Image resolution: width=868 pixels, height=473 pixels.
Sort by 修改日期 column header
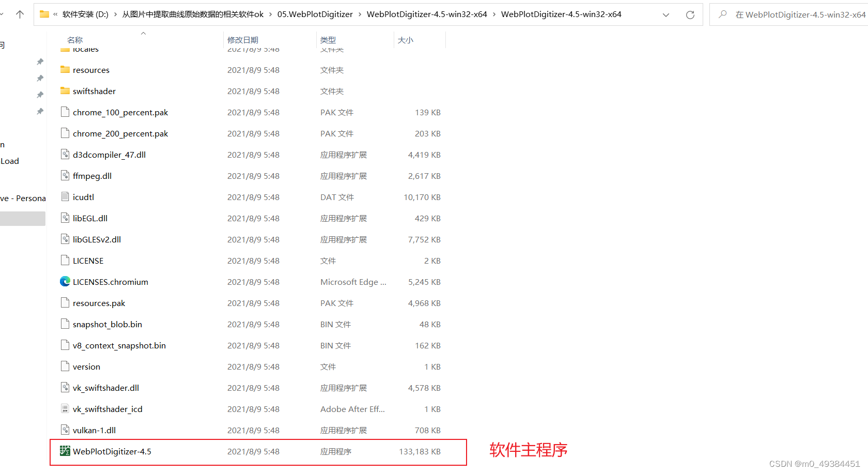point(243,40)
